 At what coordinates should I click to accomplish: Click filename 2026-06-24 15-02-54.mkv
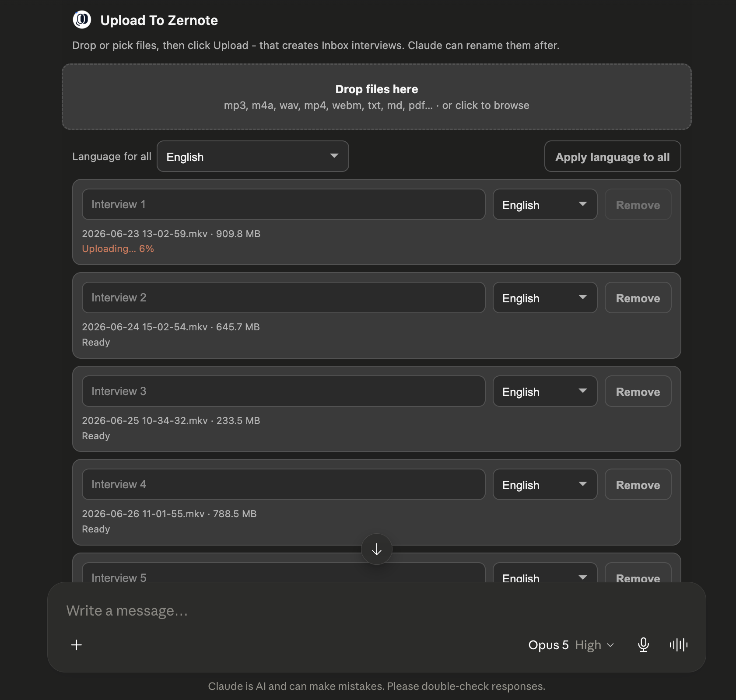click(x=145, y=327)
